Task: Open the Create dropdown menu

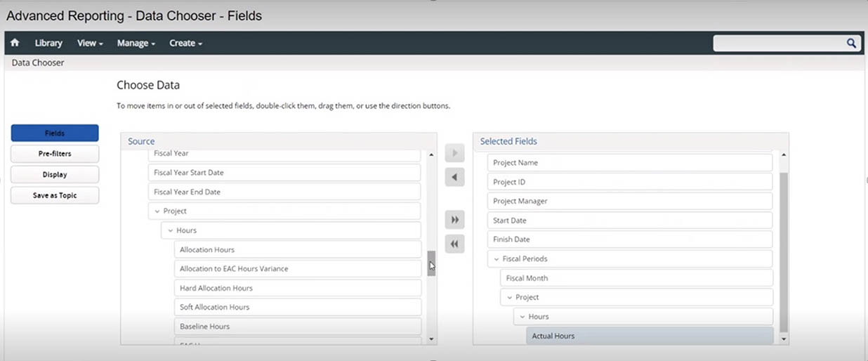Action: coord(185,43)
